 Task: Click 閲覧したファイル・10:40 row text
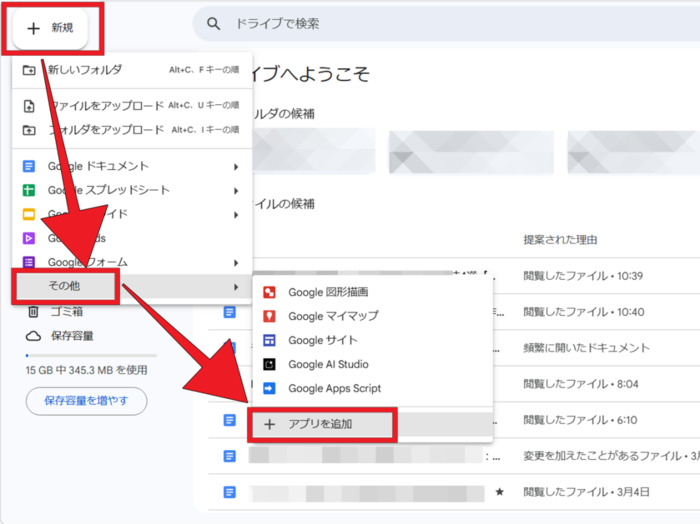click(583, 312)
